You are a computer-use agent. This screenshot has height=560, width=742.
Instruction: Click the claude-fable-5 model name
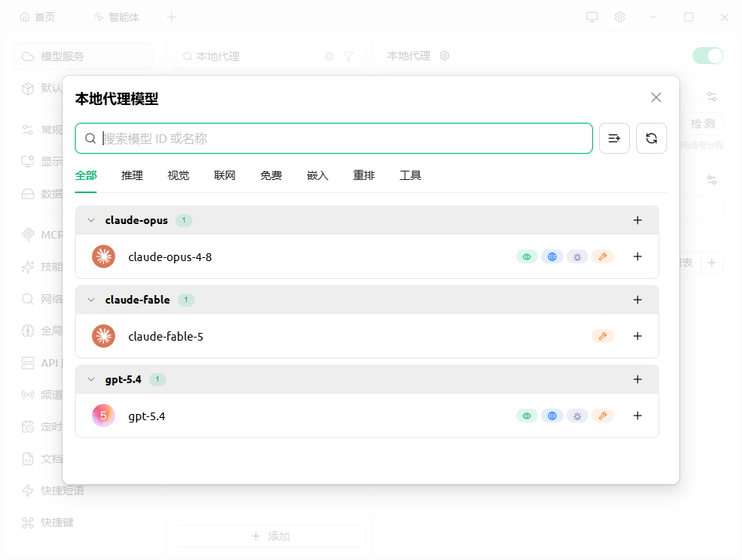pos(165,336)
